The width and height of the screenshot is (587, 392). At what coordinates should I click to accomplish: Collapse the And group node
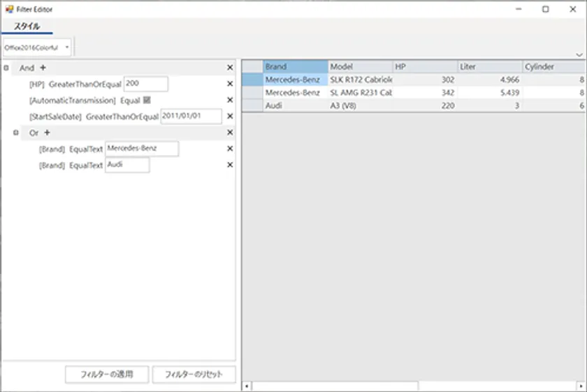[6, 68]
